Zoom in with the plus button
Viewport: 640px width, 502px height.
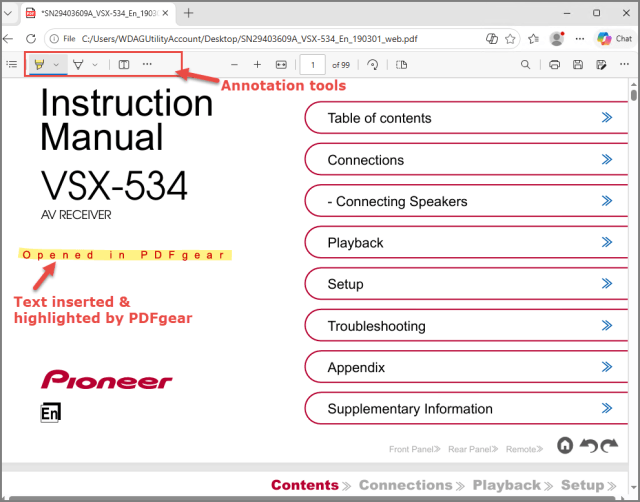[x=257, y=64]
